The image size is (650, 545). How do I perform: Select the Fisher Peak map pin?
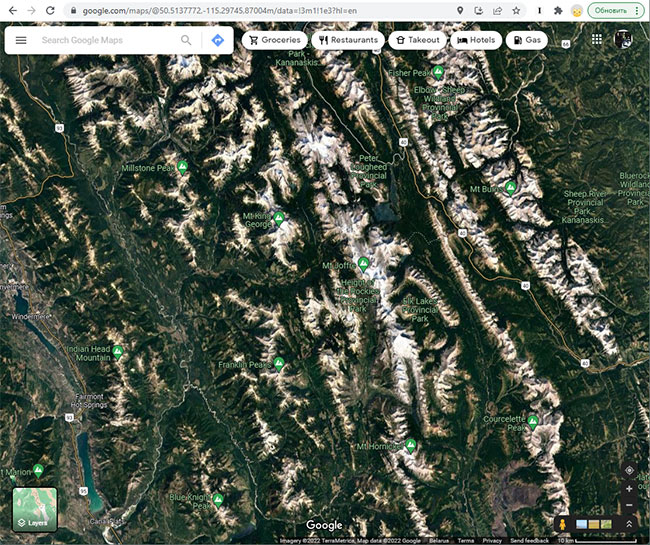(x=438, y=72)
